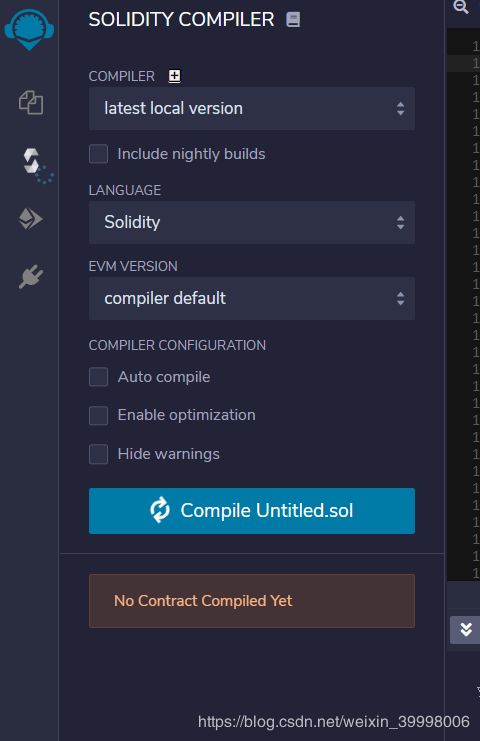Viewport: 480px width, 741px height.
Task: Tick the Hide warnings checkbox
Action: pyautogui.click(x=98, y=454)
